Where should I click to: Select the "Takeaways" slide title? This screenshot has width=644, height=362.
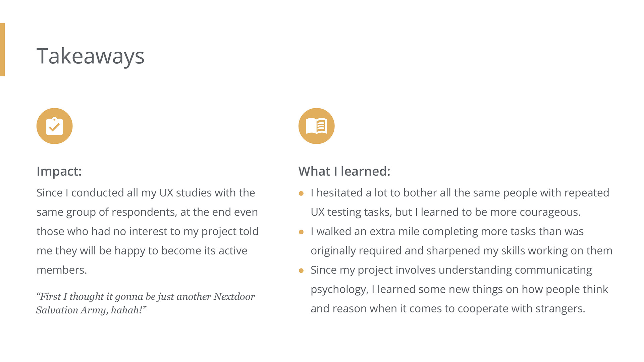pyautogui.click(x=90, y=56)
